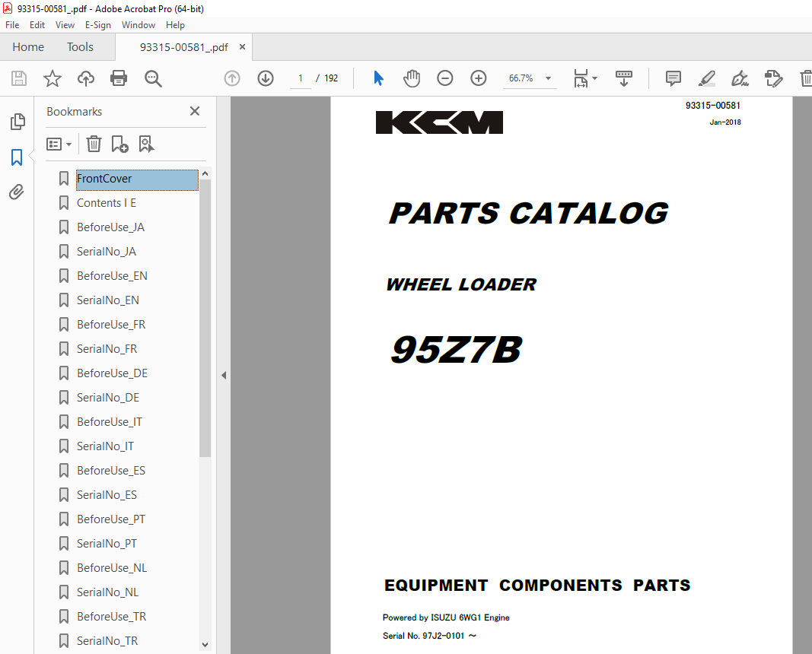The image size is (812, 654).
Task: Open the Find text magnifier tool
Action: tap(153, 78)
